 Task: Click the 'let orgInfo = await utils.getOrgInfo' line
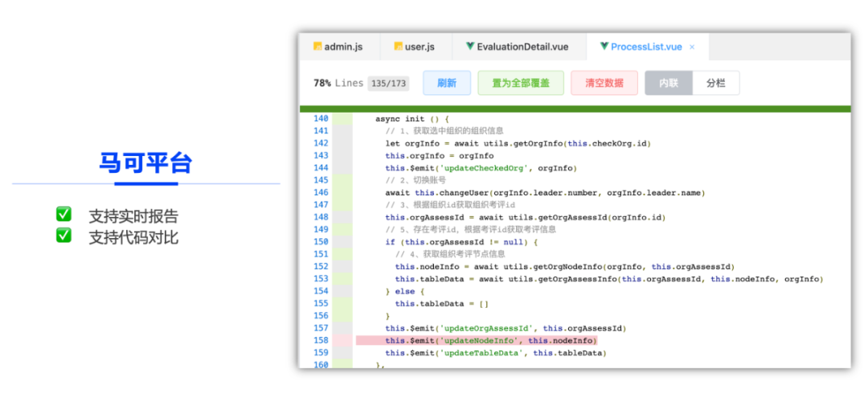click(518, 143)
